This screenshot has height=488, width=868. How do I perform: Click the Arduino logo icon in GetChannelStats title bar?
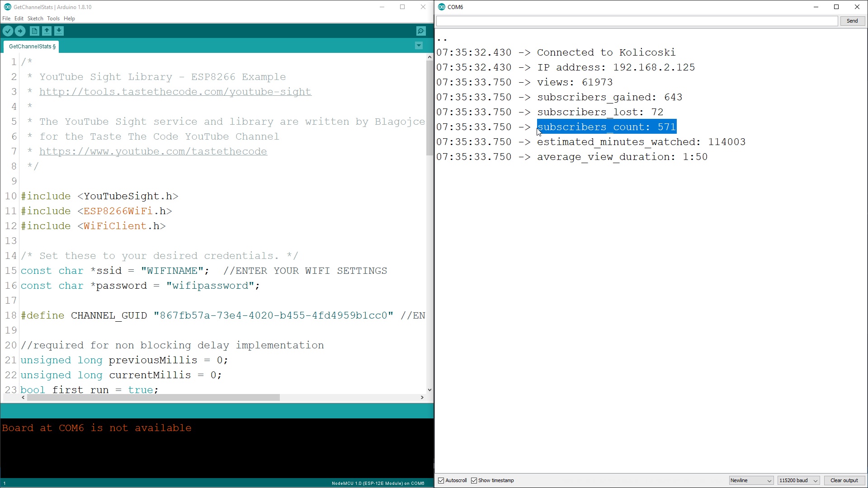7,7
